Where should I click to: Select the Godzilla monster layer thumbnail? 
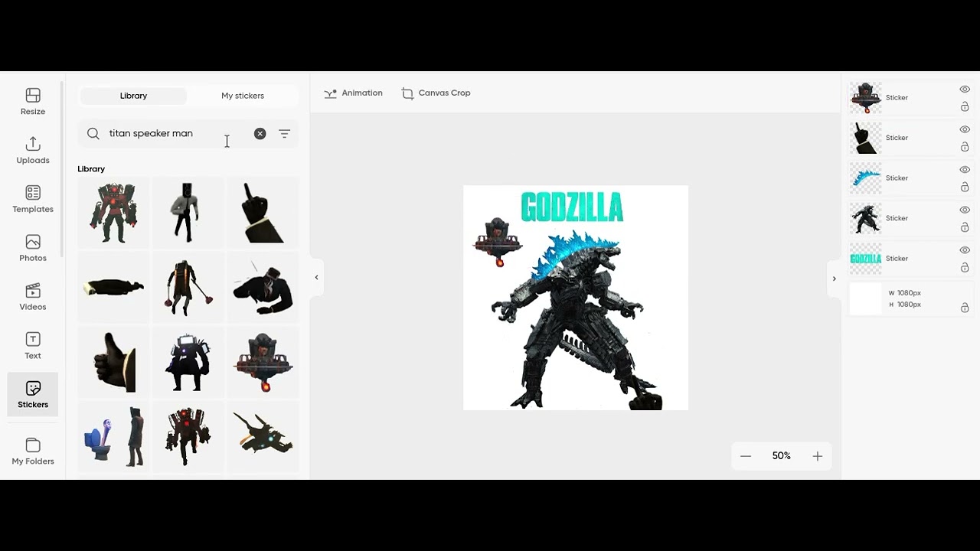(x=866, y=218)
